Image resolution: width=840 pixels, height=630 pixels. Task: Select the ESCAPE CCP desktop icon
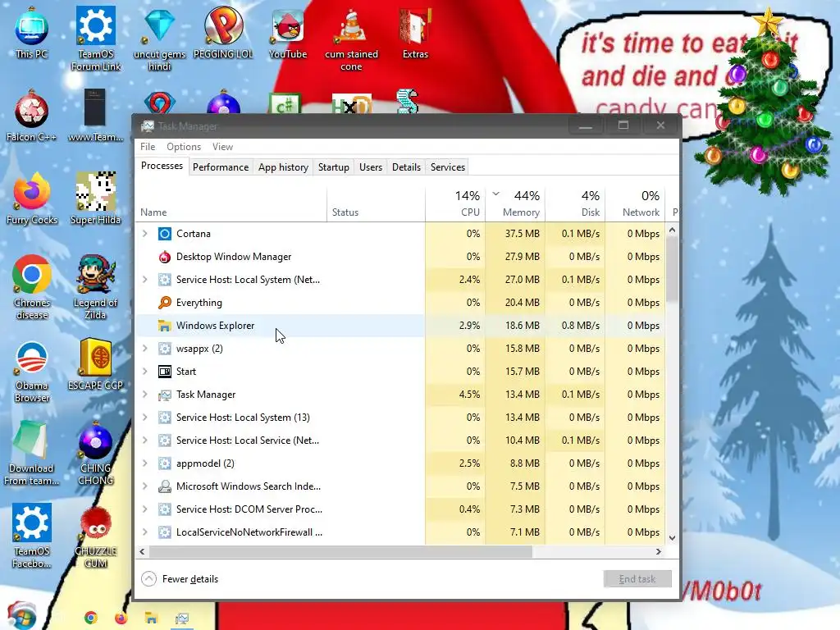click(95, 364)
